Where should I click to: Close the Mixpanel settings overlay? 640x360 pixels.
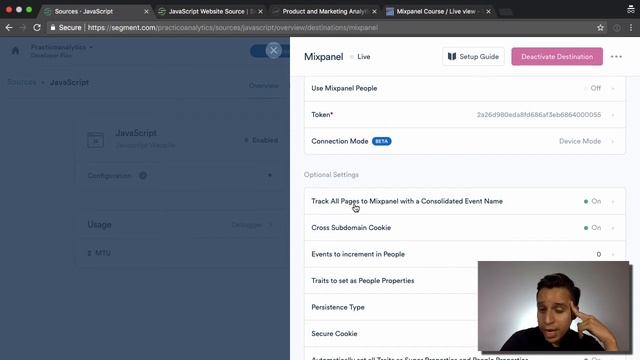[273, 51]
